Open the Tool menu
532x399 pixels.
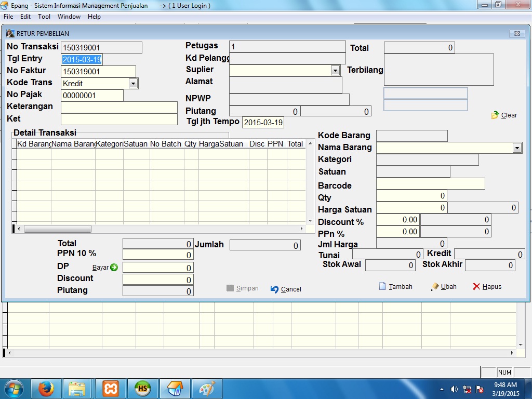[x=44, y=17]
